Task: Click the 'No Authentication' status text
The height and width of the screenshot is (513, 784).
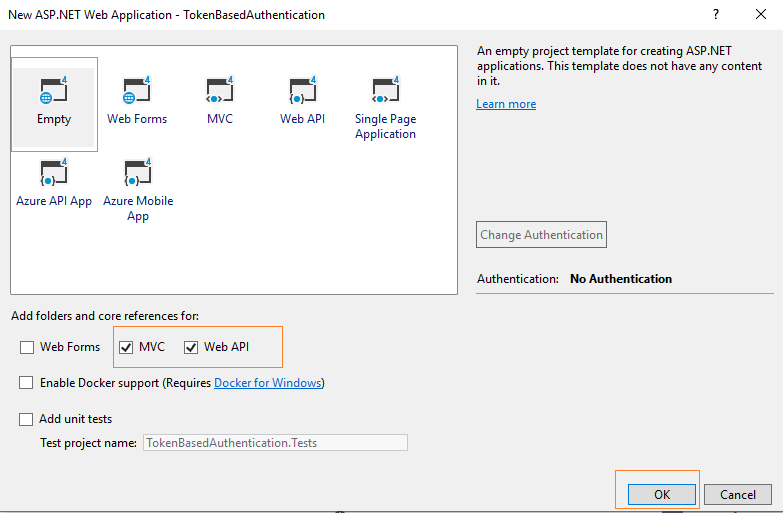Action: (x=621, y=279)
